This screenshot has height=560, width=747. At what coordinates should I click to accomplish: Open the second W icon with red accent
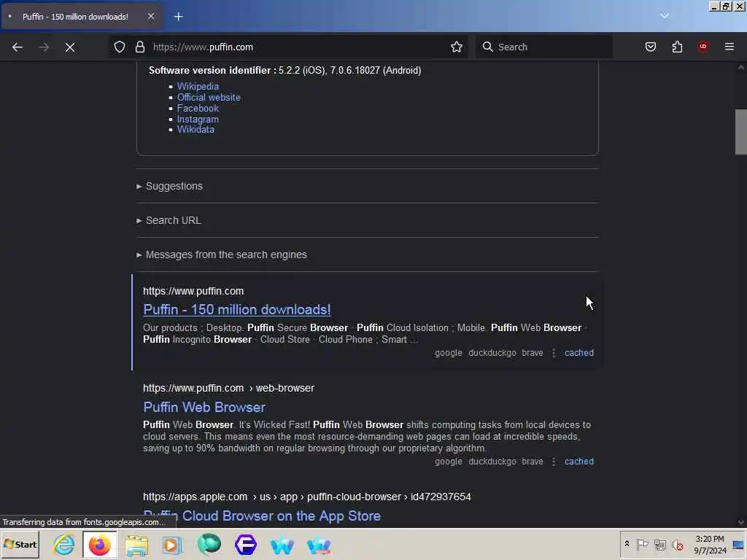click(319, 545)
